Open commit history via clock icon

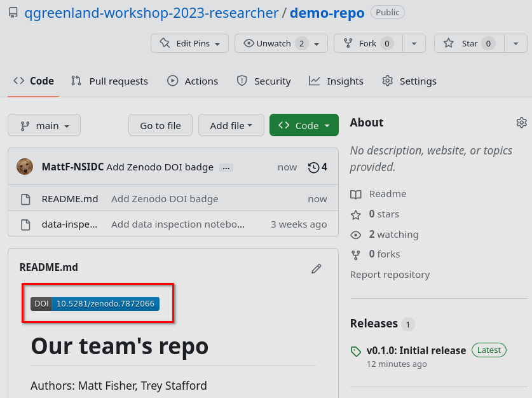click(x=317, y=167)
